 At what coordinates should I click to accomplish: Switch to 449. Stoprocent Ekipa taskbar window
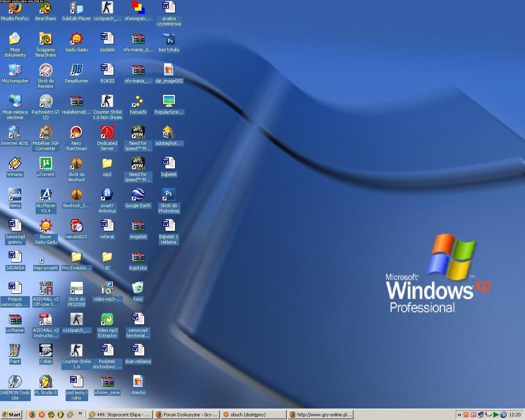tap(120, 414)
